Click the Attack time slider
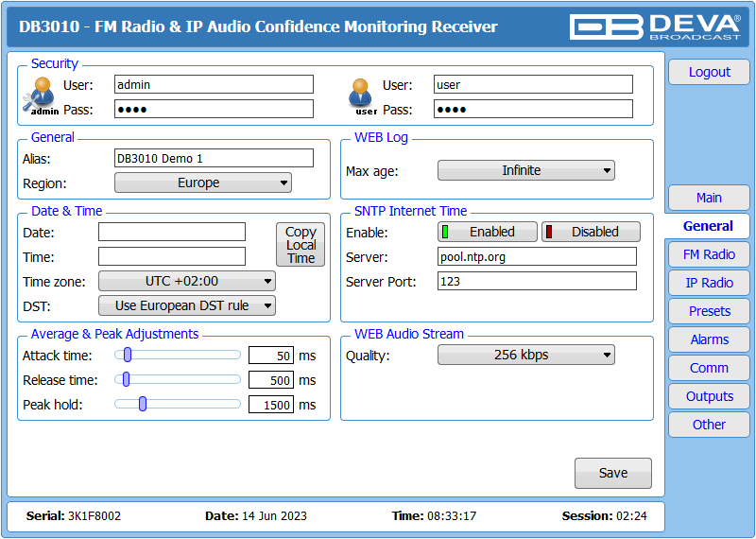This screenshot has height=539, width=756. tap(178, 356)
